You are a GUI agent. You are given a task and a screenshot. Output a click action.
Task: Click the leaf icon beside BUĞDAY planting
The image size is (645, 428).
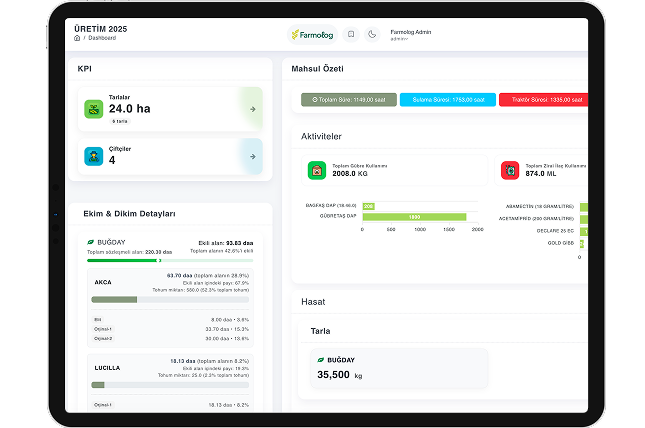pos(91,243)
